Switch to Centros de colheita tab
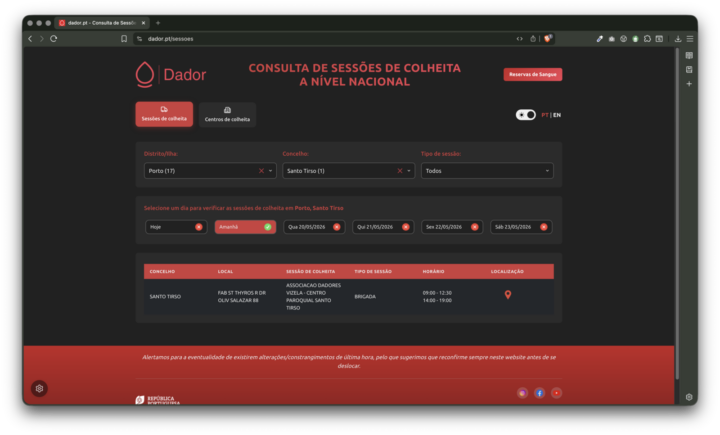Viewport: 720px width, 435px height. click(x=227, y=115)
